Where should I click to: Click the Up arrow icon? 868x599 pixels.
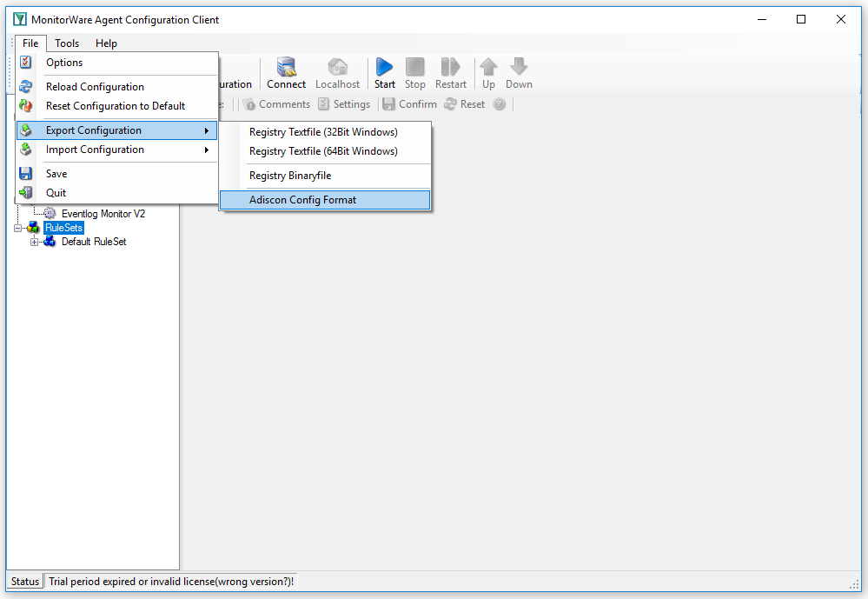pos(488,66)
